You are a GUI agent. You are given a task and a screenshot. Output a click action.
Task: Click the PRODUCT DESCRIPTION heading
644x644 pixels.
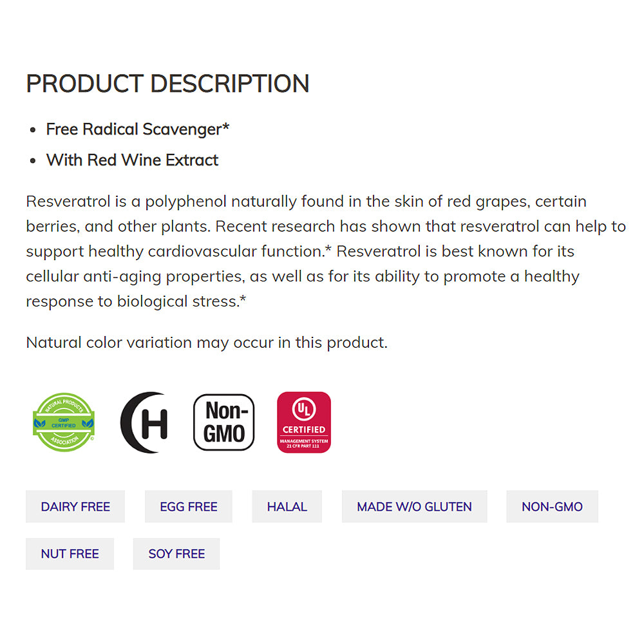coord(167,84)
